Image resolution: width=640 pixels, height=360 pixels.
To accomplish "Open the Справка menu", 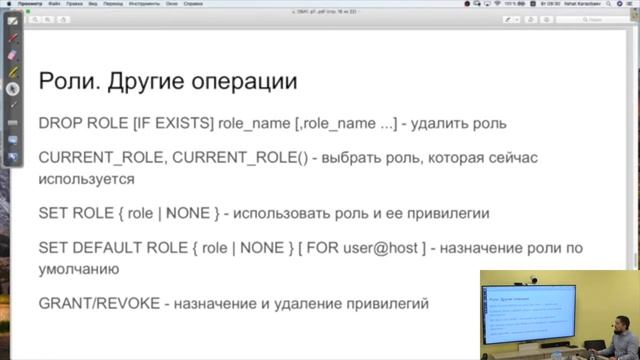I will coord(193,4).
